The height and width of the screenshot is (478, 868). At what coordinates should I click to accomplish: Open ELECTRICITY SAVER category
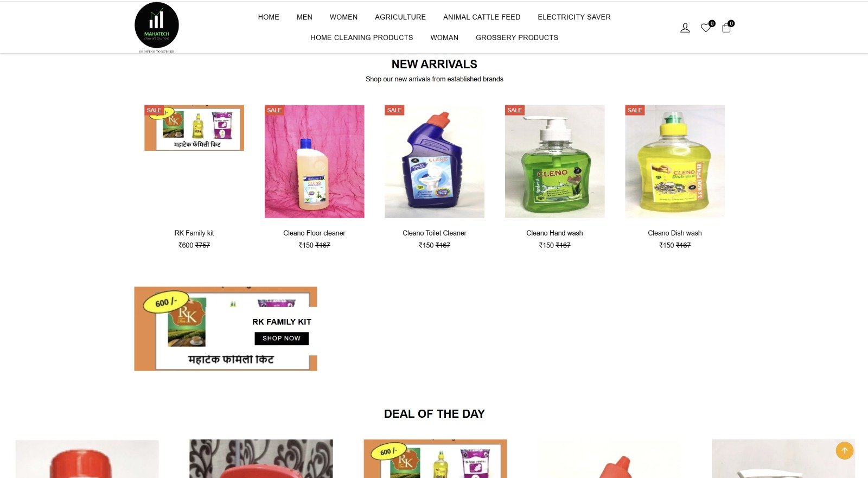pos(574,17)
